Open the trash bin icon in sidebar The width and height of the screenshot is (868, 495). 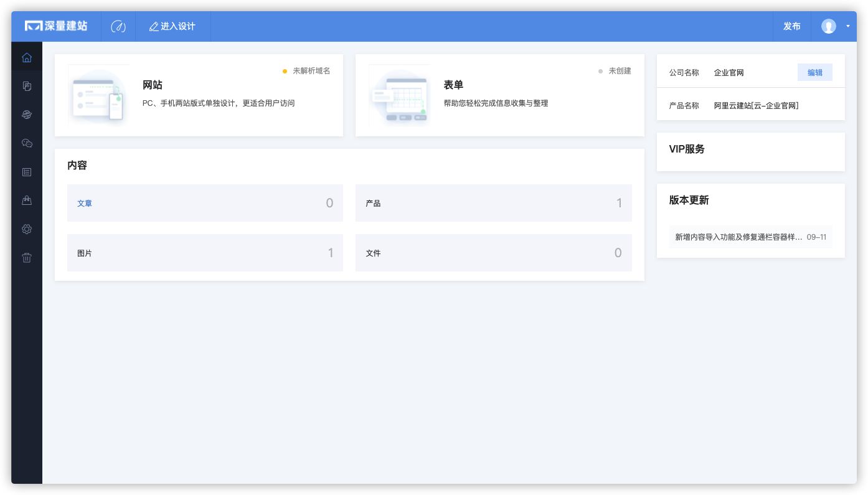point(27,258)
